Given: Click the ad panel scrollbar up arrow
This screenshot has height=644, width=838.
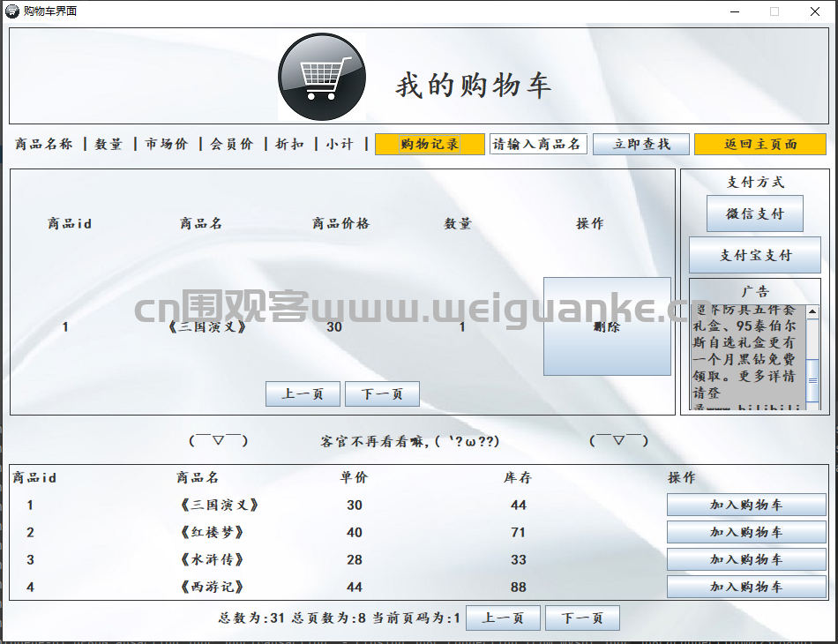Looking at the screenshot, I should (x=812, y=311).
